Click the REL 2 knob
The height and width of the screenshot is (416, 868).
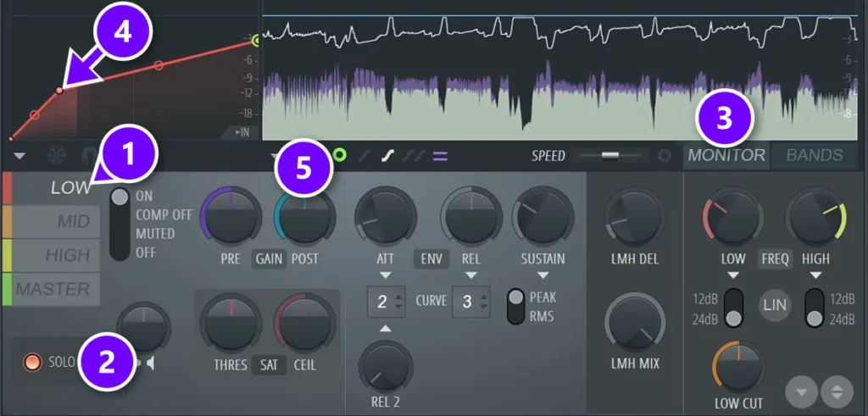coord(386,368)
